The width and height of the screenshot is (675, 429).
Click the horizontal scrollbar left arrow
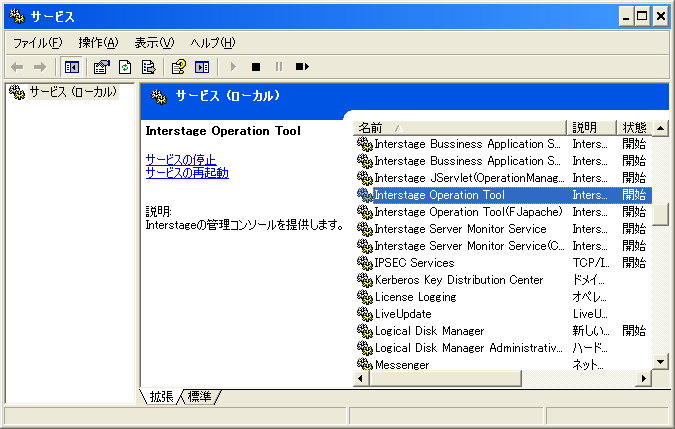click(361, 378)
